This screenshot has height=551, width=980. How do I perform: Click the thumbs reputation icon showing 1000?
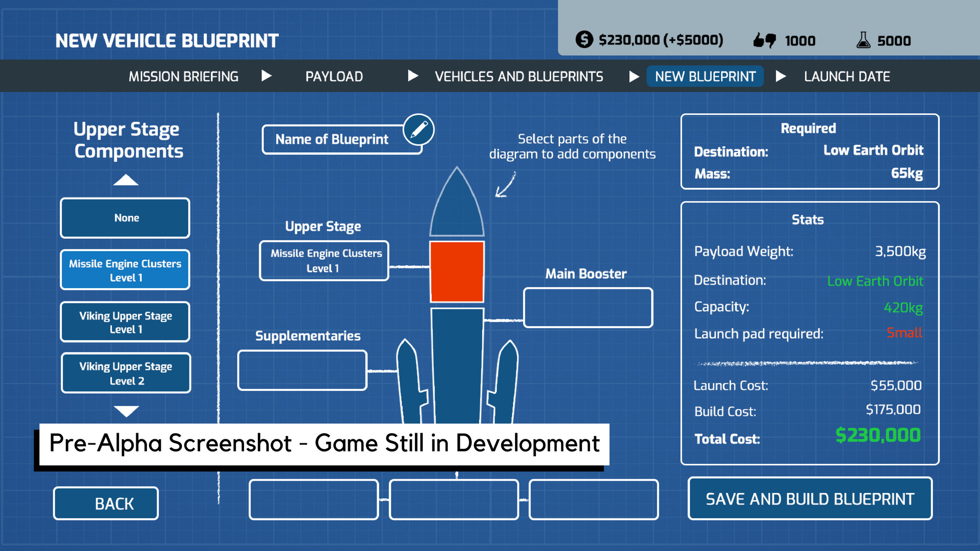(x=764, y=40)
